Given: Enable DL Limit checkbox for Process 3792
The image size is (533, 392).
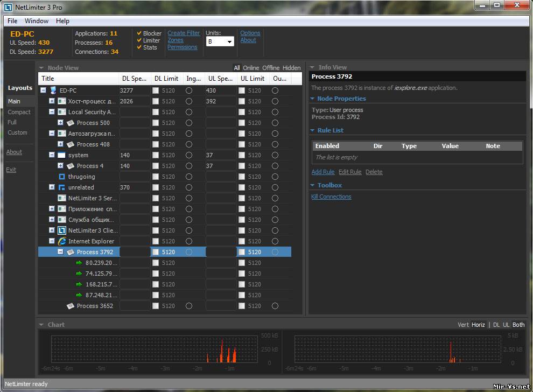Looking at the screenshot, I should [156, 252].
